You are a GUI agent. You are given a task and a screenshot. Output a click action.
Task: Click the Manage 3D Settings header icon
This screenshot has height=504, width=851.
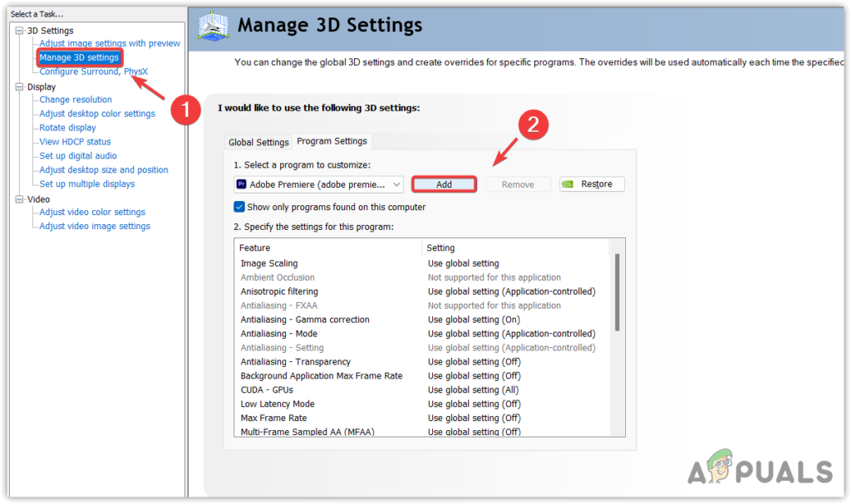pos(214,26)
